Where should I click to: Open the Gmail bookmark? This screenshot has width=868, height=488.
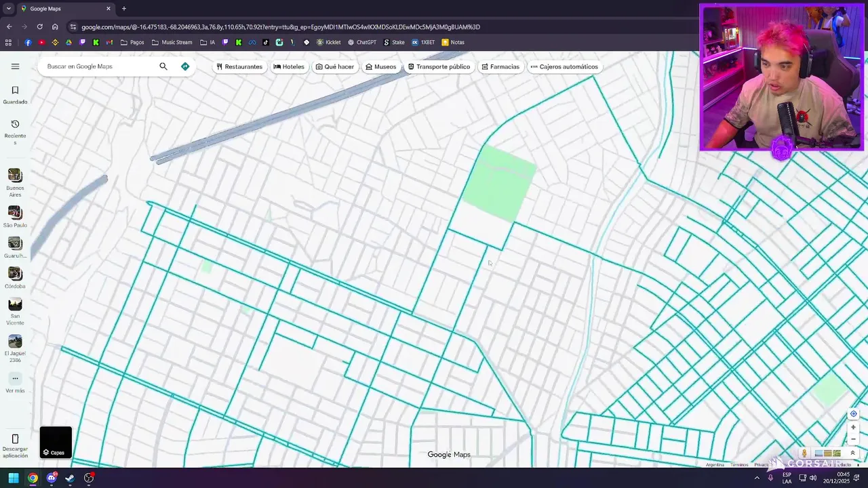(x=109, y=42)
